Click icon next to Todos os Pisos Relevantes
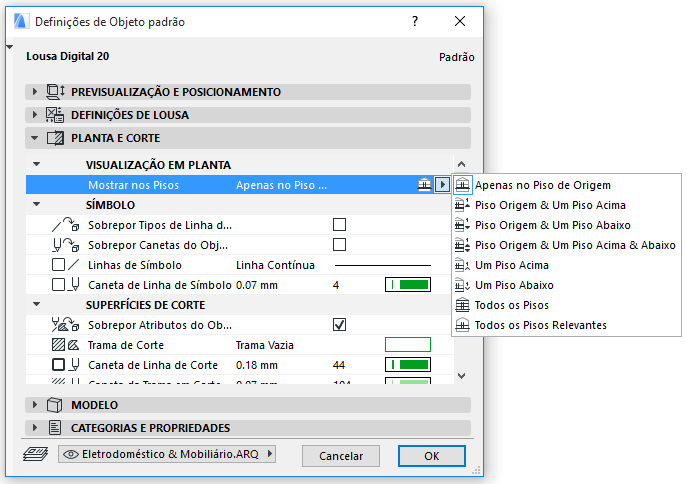This screenshot has height=484, width=687. tap(462, 325)
